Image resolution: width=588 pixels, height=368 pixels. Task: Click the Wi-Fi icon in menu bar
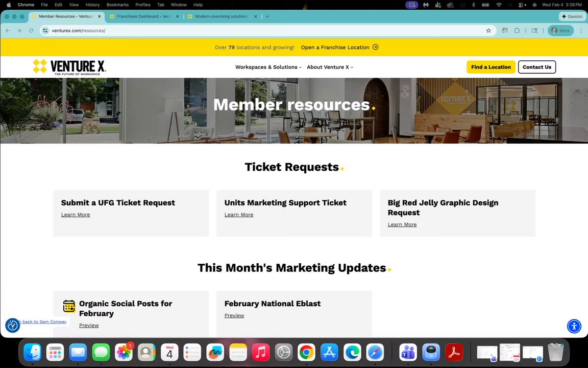click(x=498, y=5)
